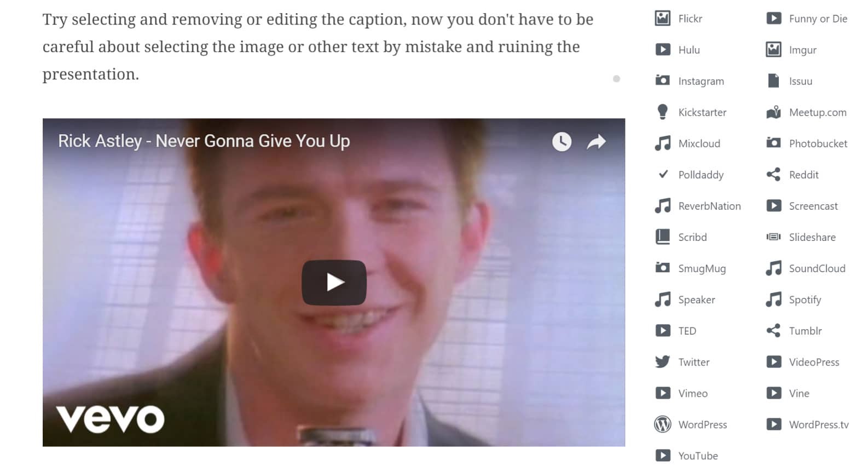Select the Scribd book icon

coord(663,237)
